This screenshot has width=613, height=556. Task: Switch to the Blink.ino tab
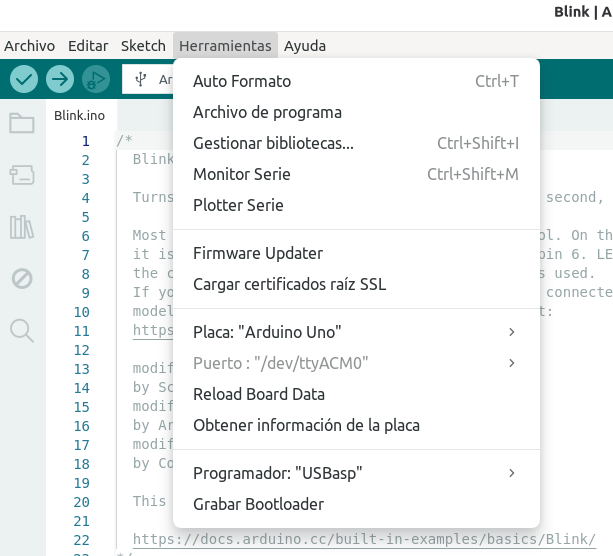(79, 116)
